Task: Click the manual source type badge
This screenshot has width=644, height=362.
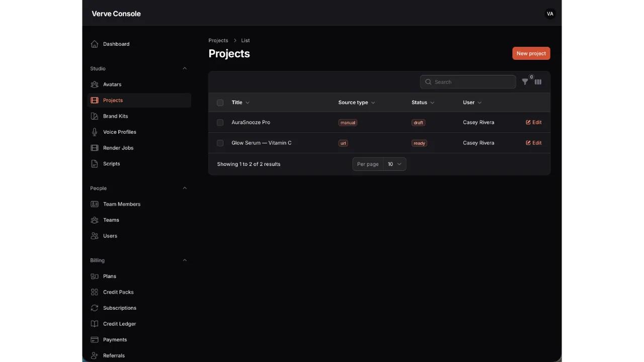Action: tap(348, 123)
